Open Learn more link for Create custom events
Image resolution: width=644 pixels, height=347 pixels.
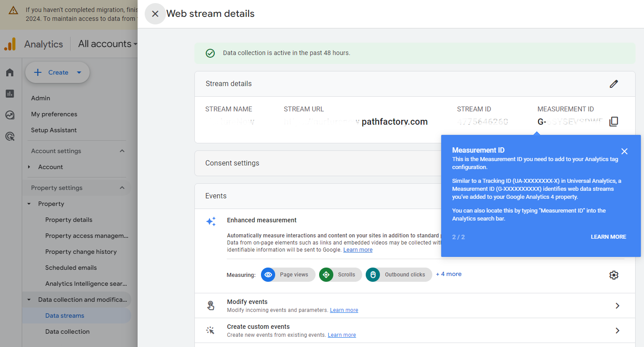tap(342, 335)
